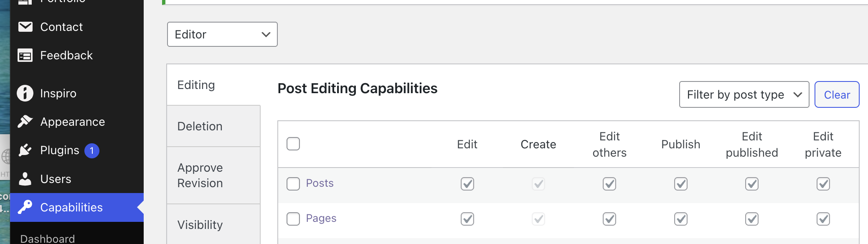Open the Editor role dropdown
This screenshot has width=868, height=244.
(222, 34)
